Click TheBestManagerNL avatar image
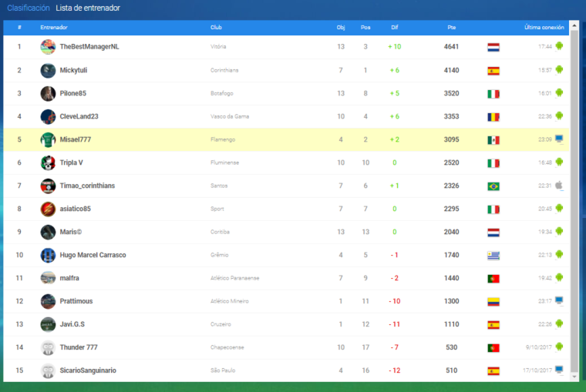 point(48,47)
